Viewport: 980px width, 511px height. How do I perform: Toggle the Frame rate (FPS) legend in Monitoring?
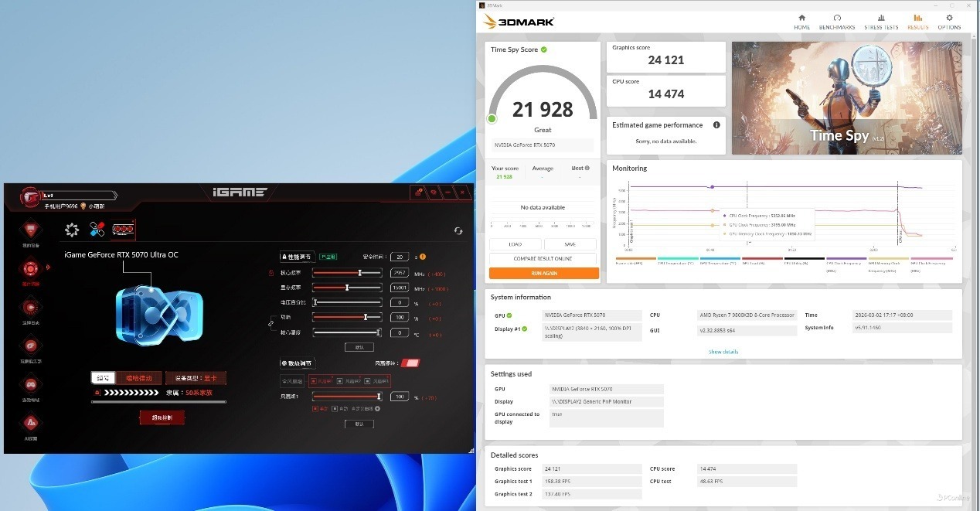(635, 261)
